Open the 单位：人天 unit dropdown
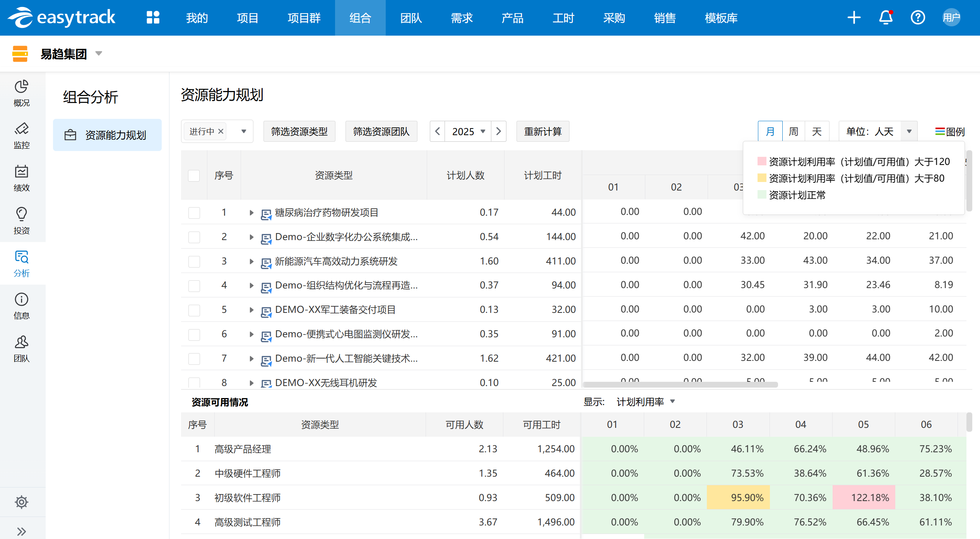The height and width of the screenshot is (539, 980). (x=909, y=132)
